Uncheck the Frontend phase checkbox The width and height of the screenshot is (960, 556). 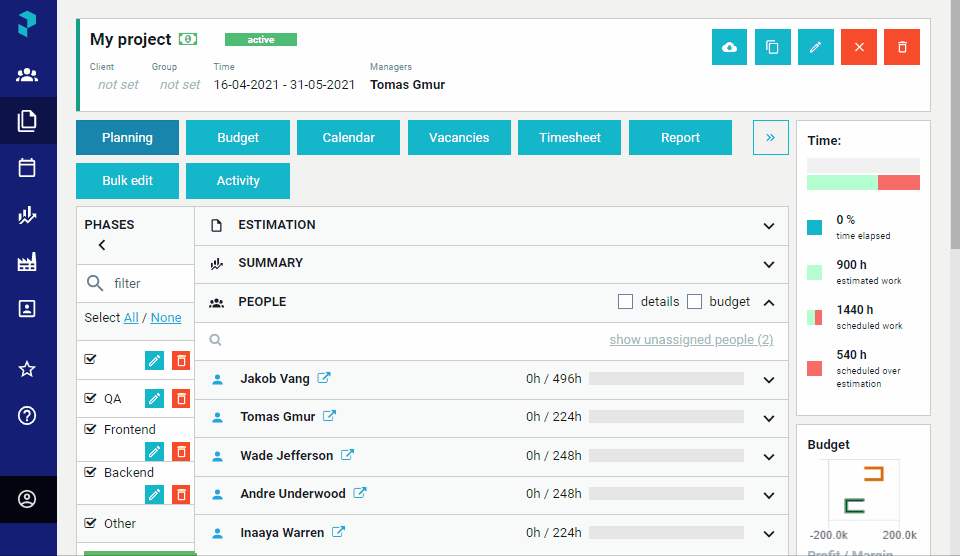point(91,429)
